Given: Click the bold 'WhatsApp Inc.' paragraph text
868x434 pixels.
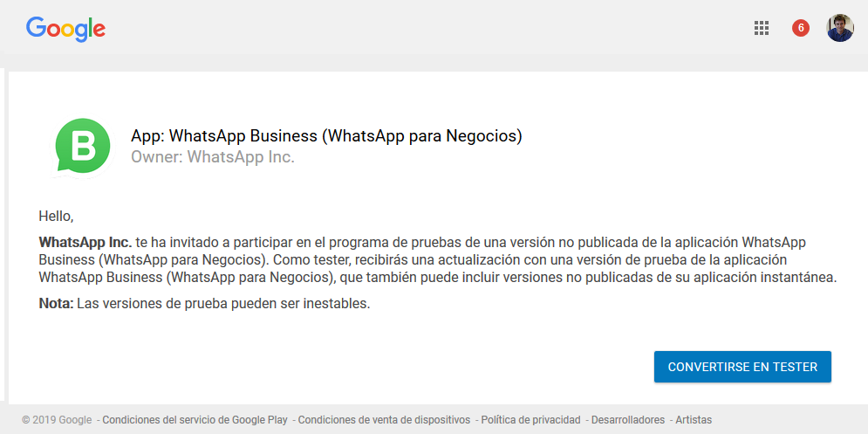Looking at the screenshot, I should tap(85, 242).
